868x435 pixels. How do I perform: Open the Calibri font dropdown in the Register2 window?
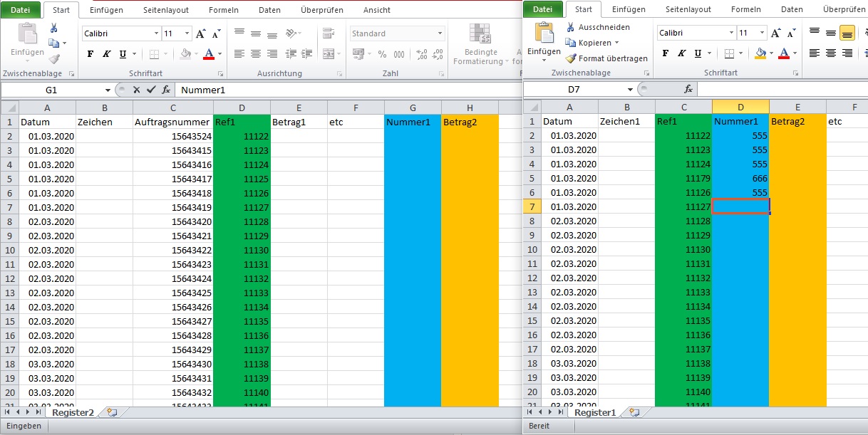156,33
